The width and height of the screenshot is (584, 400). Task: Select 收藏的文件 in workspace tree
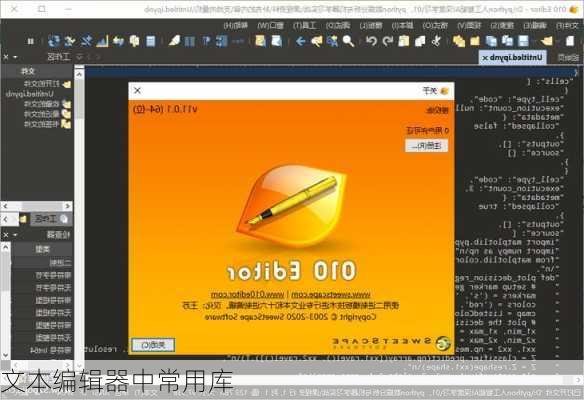[x=42, y=104]
